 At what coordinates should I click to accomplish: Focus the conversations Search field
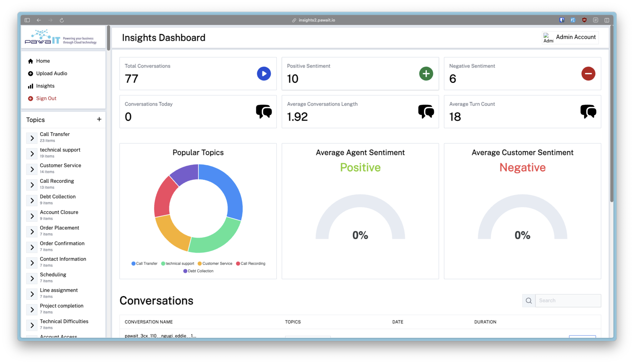click(568, 301)
